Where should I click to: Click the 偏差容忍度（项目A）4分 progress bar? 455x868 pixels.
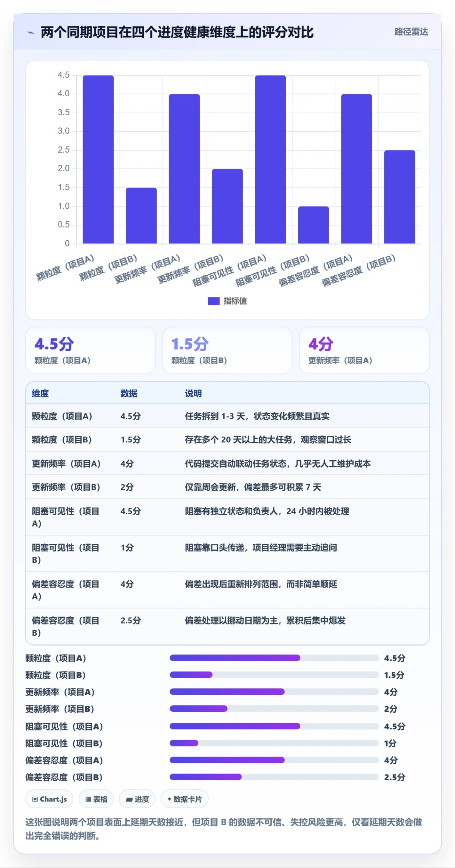pyautogui.click(x=274, y=760)
